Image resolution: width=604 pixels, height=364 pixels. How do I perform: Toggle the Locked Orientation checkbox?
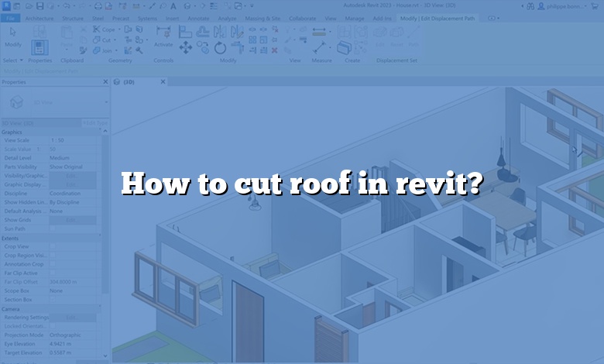[x=53, y=326]
